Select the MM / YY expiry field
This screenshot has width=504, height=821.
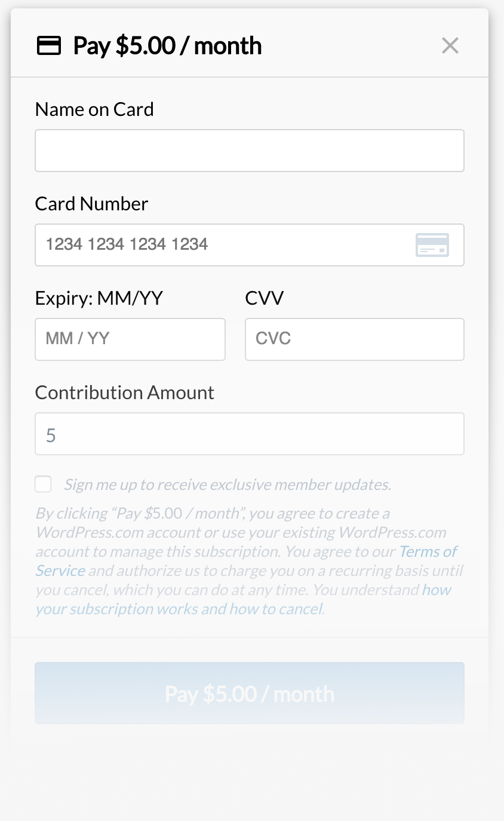(x=130, y=339)
